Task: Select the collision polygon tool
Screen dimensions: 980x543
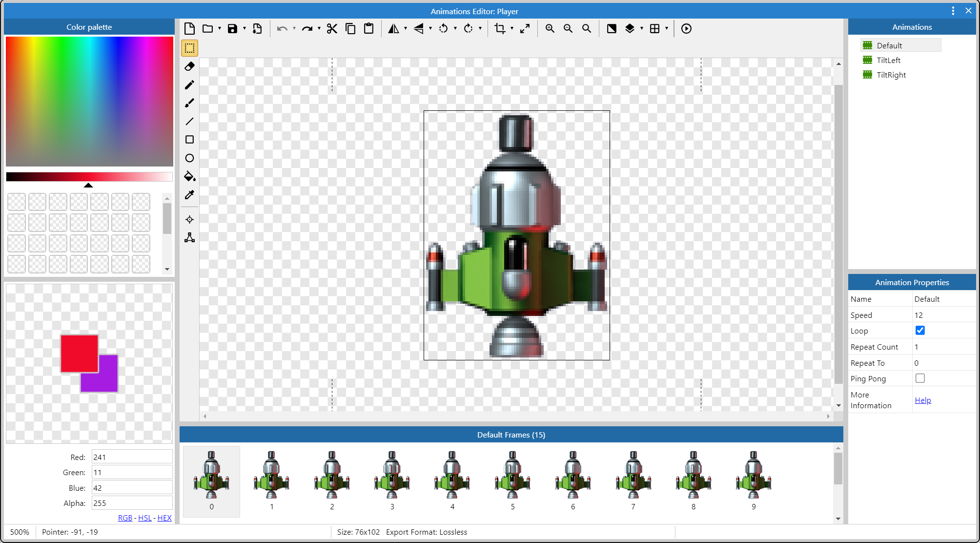Action: [x=189, y=238]
